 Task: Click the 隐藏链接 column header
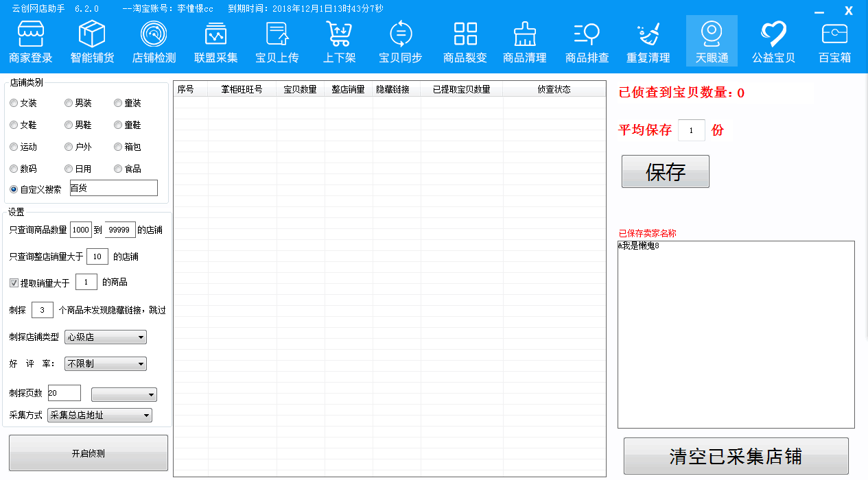[397, 89]
